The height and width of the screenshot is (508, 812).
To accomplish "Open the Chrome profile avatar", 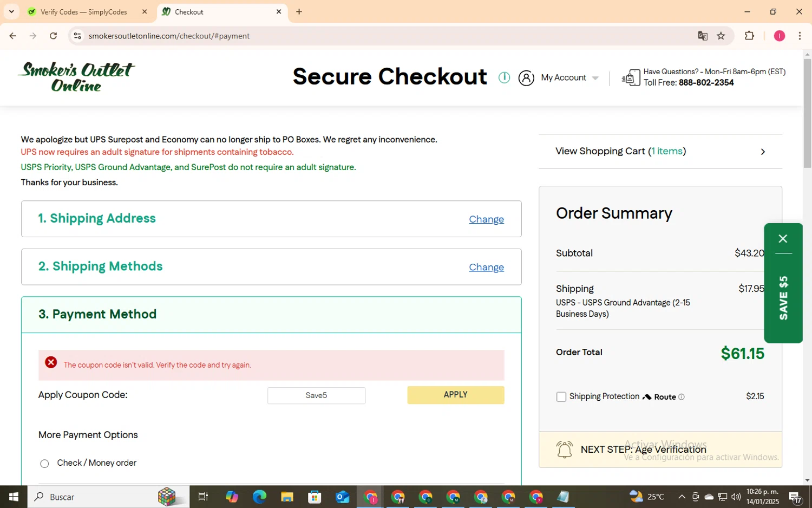I will (780, 36).
